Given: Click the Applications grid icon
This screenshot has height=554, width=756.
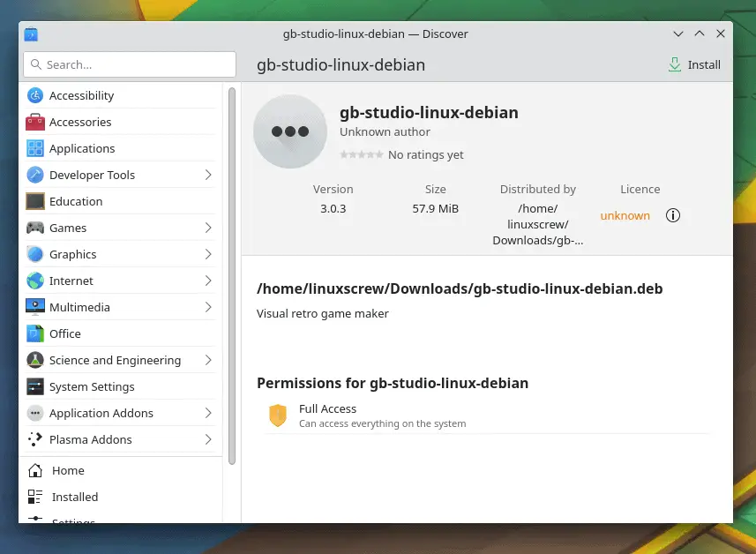Looking at the screenshot, I should (x=35, y=148).
